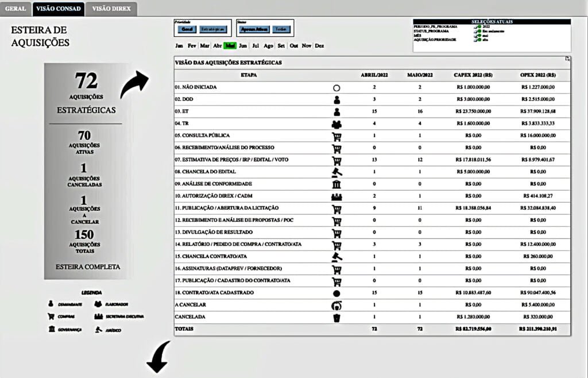Click the trash icon in the Cancelada row

(336, 317)
